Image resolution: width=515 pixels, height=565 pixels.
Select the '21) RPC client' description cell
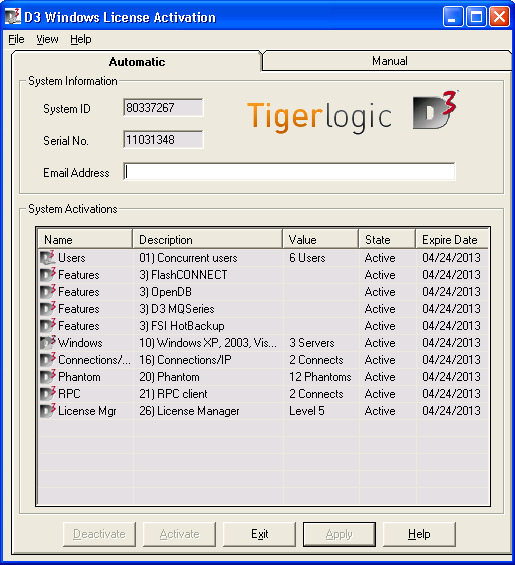[208, 393]
